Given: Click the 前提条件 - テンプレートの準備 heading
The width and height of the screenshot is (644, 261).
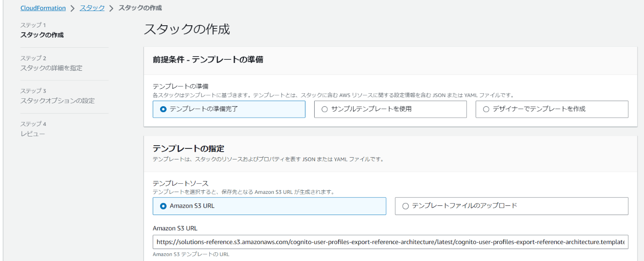Looking at the screenshot, I should point(208,60).
